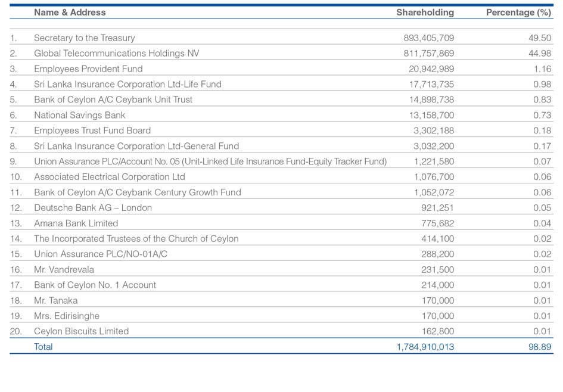Select "Employees Trust Fund Board" name

pyautogui.click(x=92, y=130)
